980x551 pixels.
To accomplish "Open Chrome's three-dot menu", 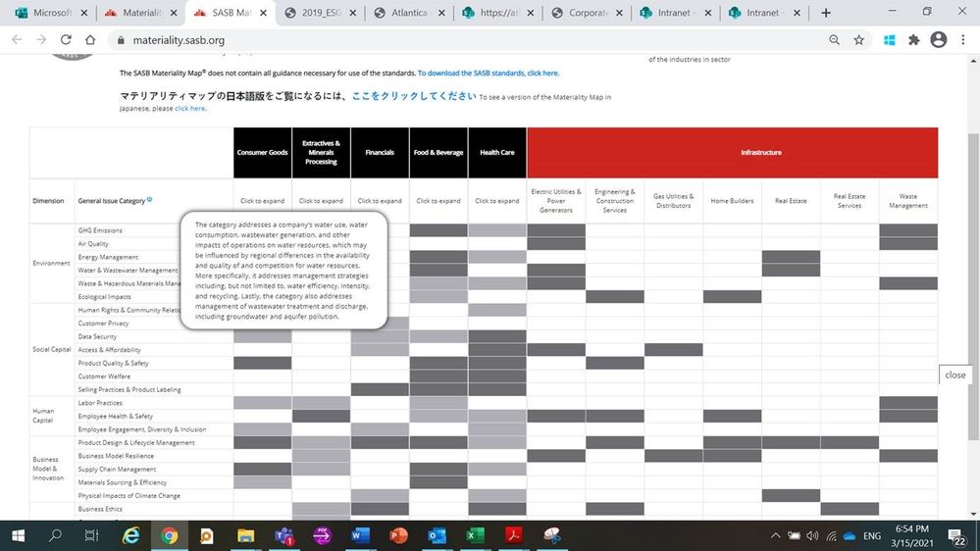I will tap(963, 40).
